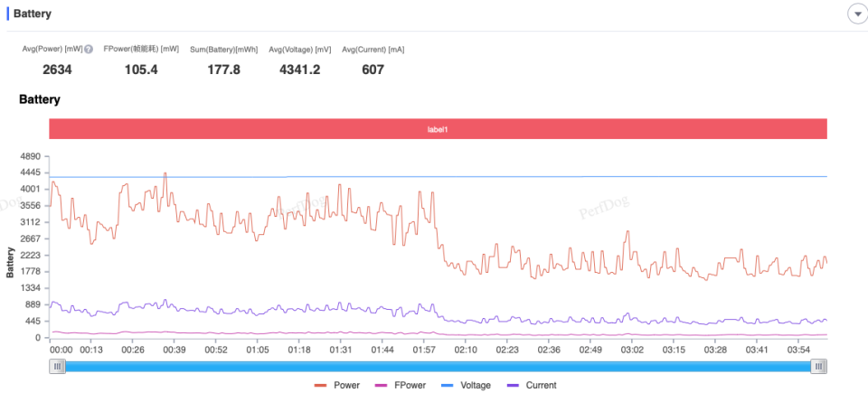
Task: Click the FPower stat value 105.4
Action: point(141,70)
